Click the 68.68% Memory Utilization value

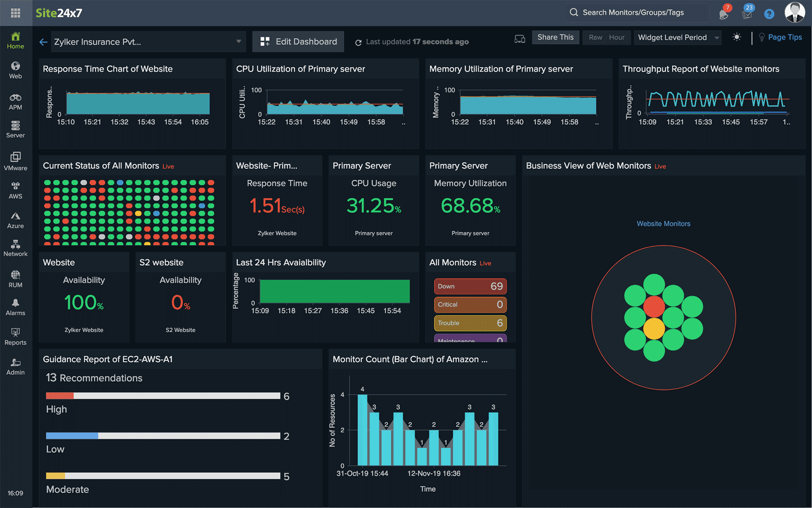470,206
